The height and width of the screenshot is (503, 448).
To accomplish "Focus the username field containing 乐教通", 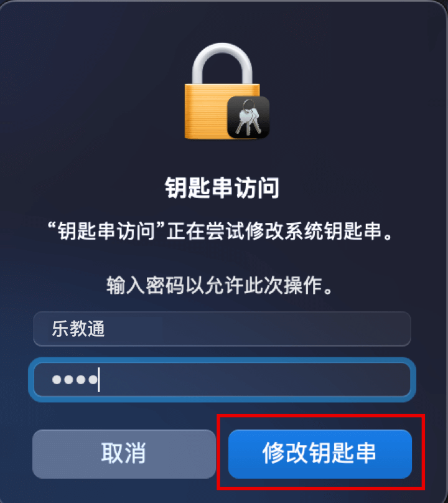I will coord(222,329).
